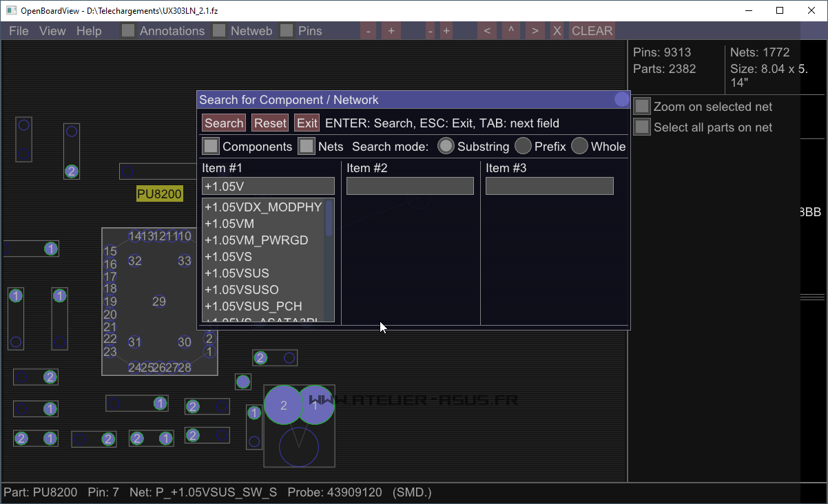Click the left arrow button in the toolbar
Image resolution: width=828 pixels, height=504 pixels.
487,31
